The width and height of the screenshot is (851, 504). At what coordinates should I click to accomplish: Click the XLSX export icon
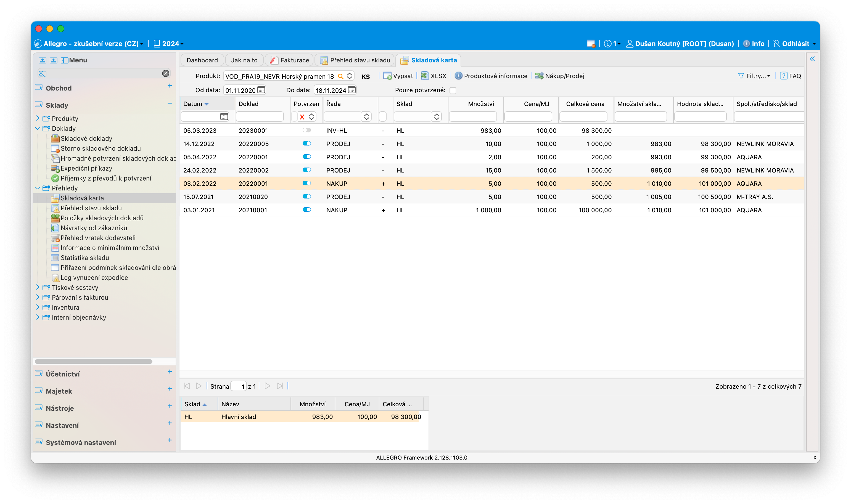coord(424,76)
